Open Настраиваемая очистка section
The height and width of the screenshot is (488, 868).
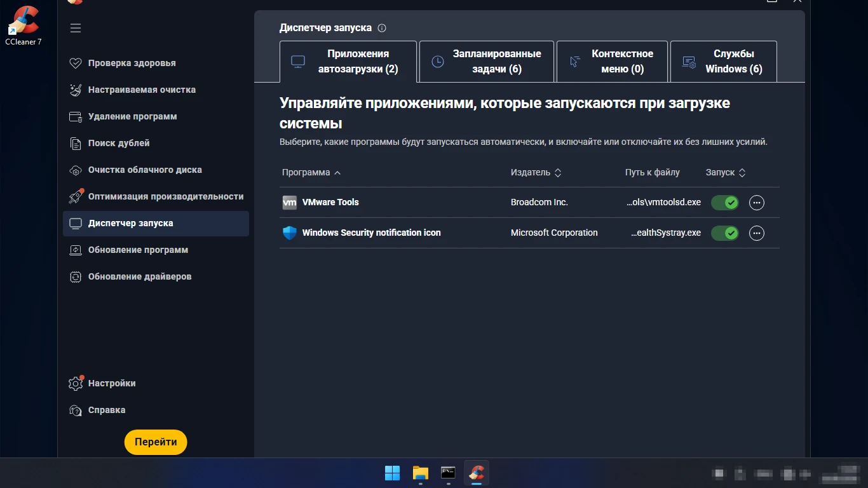156,90
